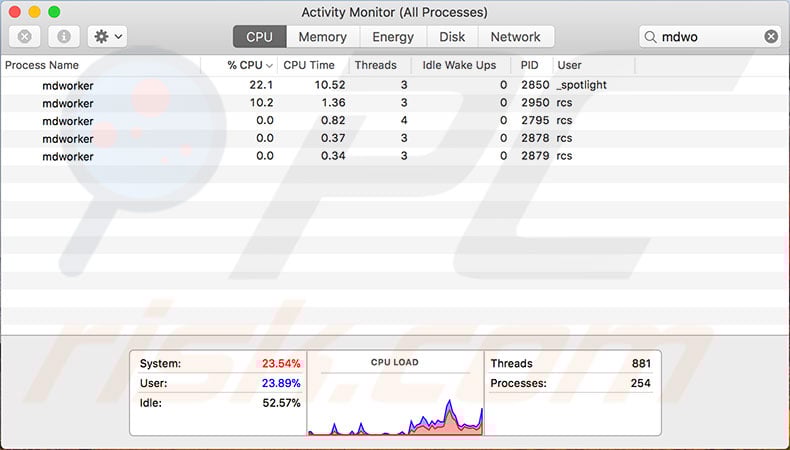The image size is (790, 450).
Task: Click the CPU Load graph
Action: (x=395, y=400)
